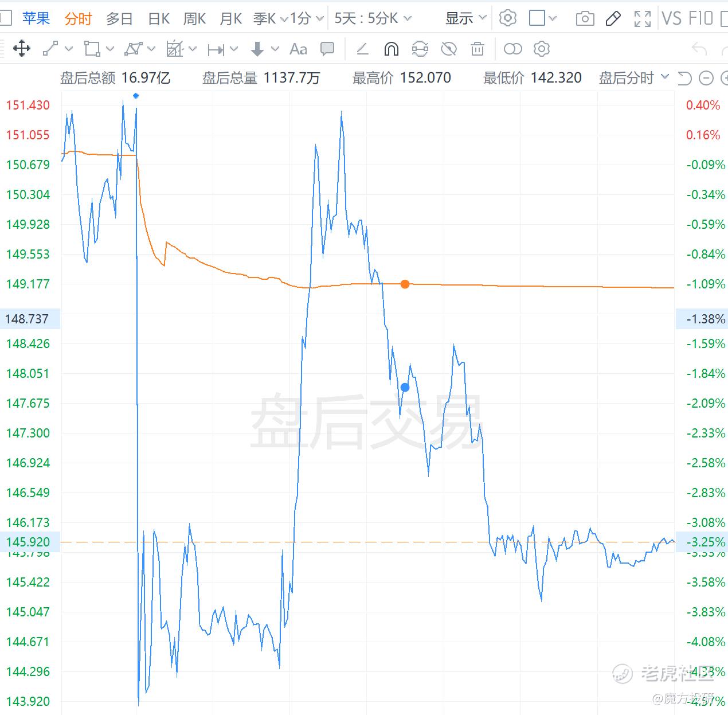Open drawing tools settings gear
This screenshot has height=715, width=728.
[542, 49]
